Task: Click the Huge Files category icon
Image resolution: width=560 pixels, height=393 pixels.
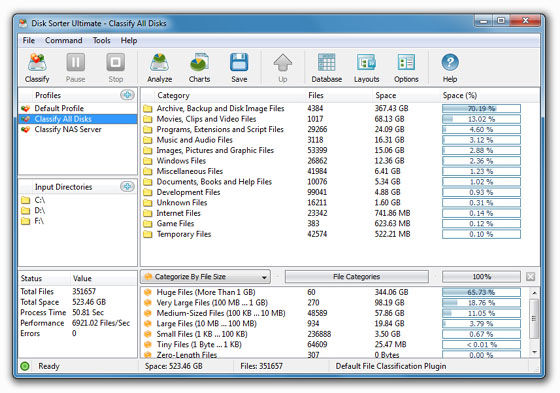Action: coord(148,292)
